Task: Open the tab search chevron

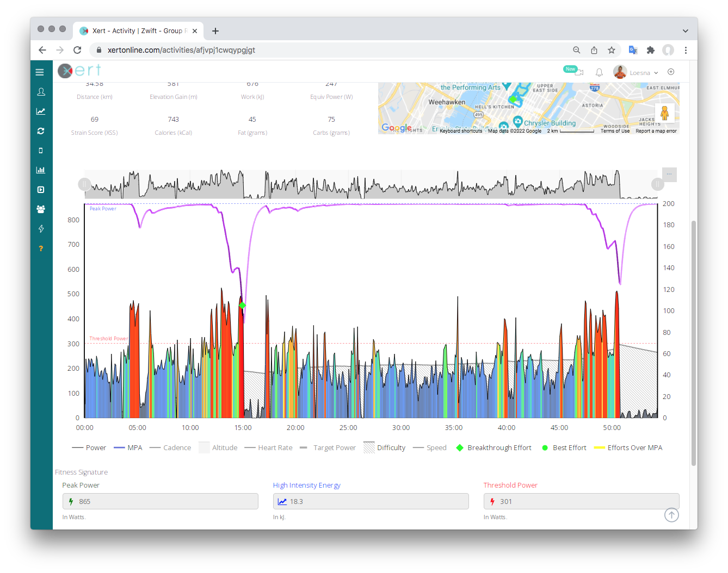Action: pyautogui.click(x=686, y=31)
